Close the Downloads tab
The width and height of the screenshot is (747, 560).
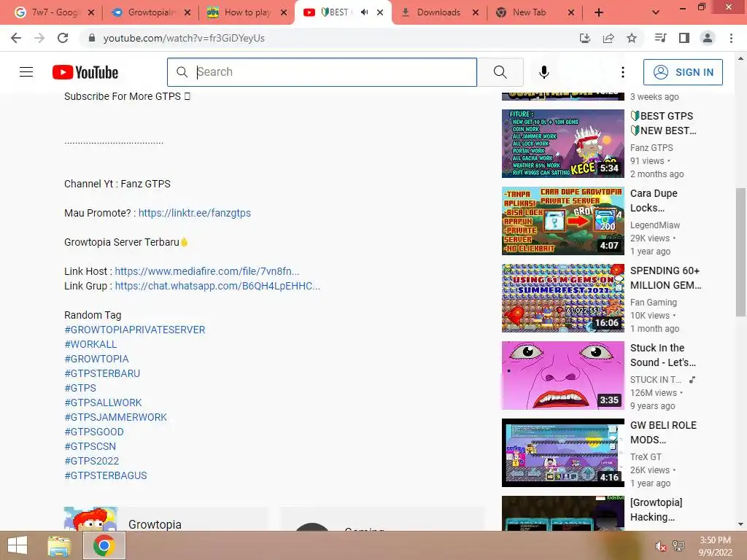coord(476,12)
